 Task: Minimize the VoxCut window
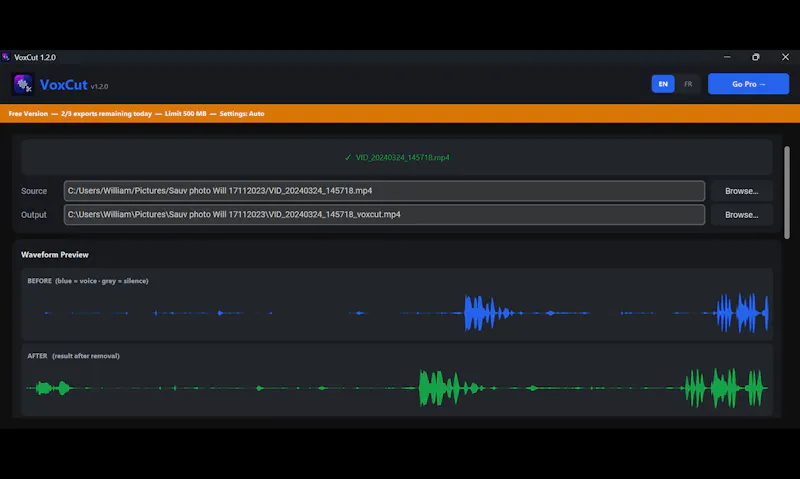(x=727, y=57)
